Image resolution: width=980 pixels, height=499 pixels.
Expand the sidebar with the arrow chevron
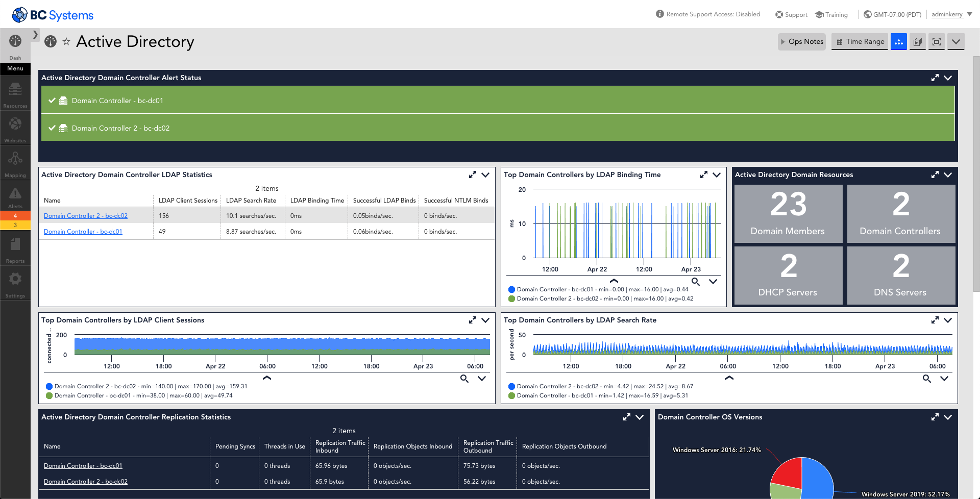[35, 35]
